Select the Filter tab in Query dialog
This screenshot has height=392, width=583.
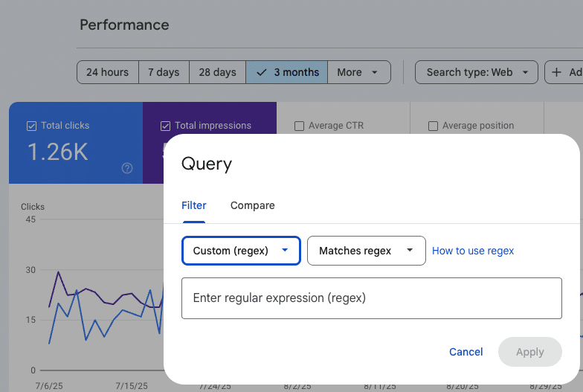pyautogui.click(x=194, y=205)
